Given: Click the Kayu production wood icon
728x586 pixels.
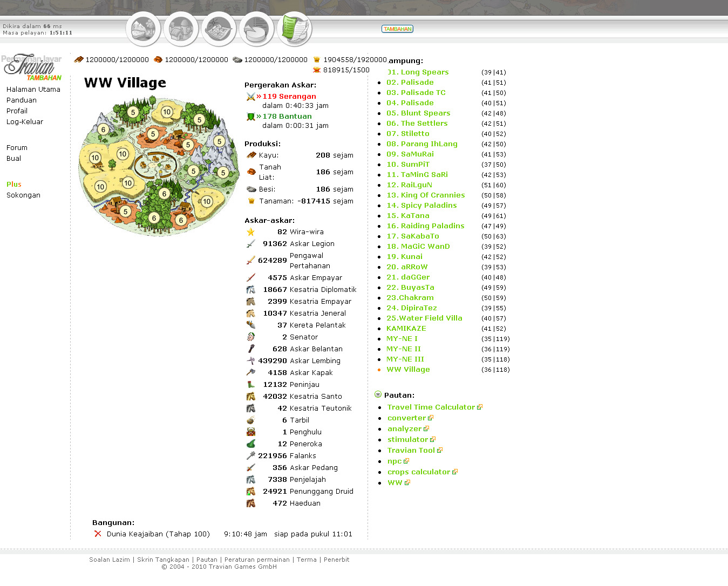Looking at the screenshot, I should [251, 155].
